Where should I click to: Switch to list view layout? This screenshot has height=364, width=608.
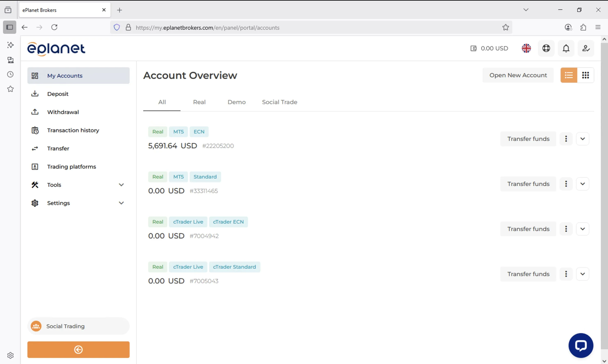point(568,75)
